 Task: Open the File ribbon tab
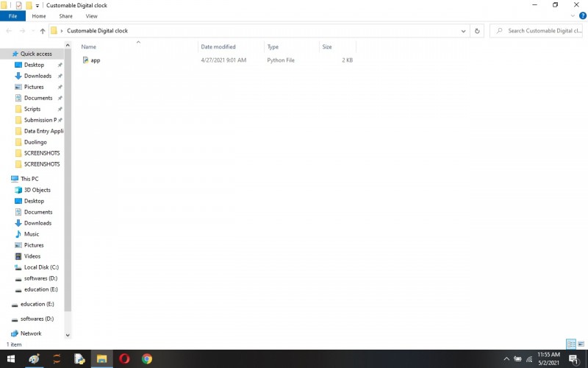(x=12, y=16)
